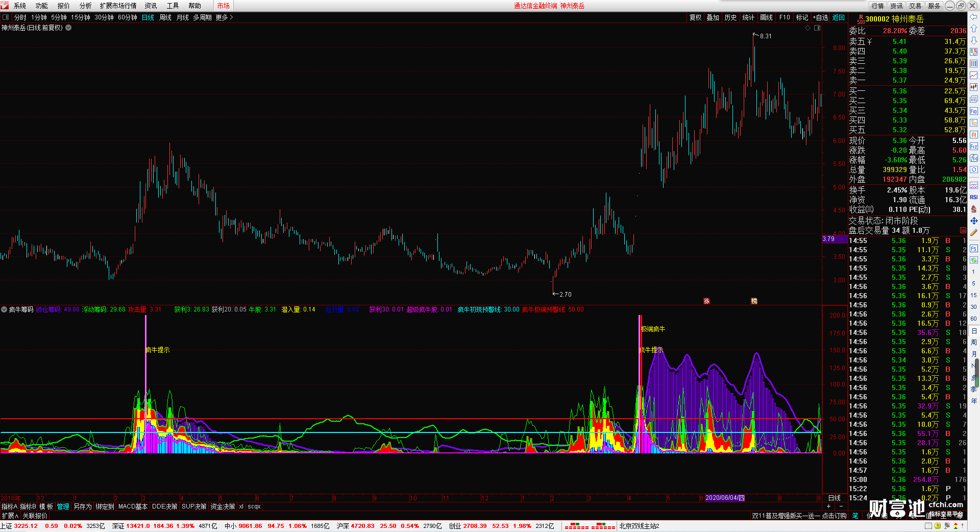
Task: Select the blue four-way move icon
Action: click(974, 221)
